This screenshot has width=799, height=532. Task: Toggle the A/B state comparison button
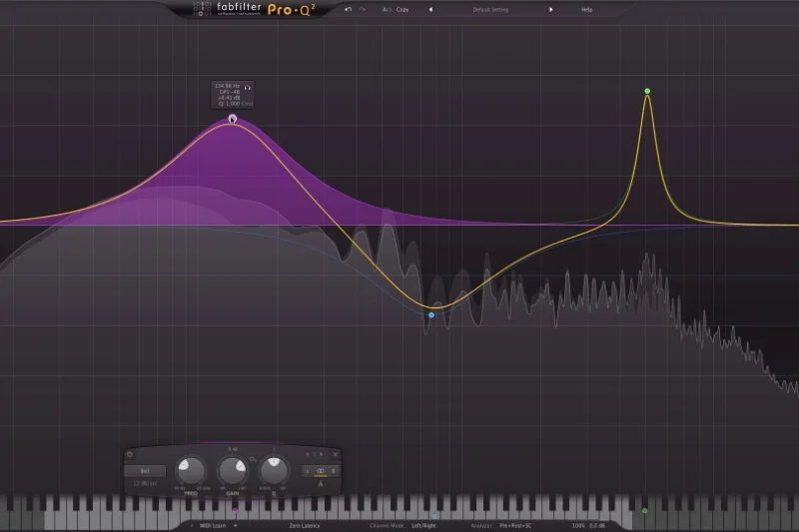point(387,9)
